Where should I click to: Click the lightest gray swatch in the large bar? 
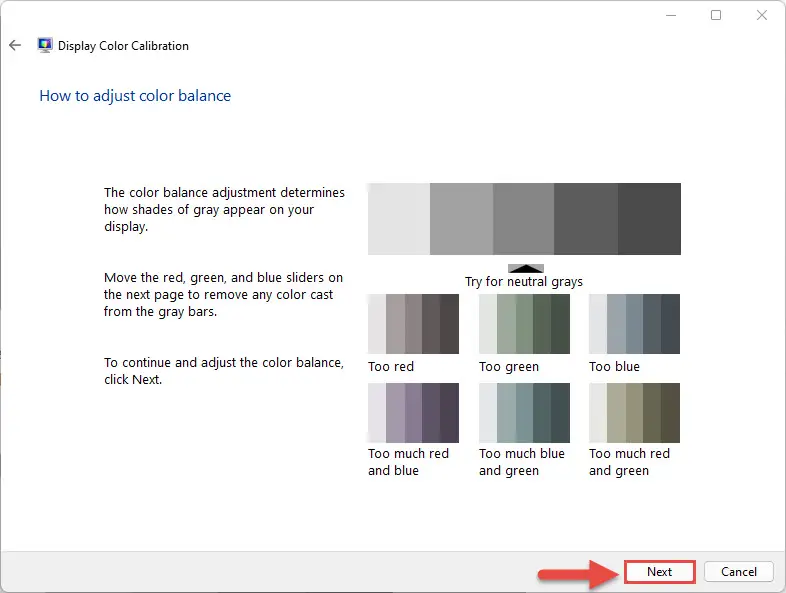[x=399, y=219]
